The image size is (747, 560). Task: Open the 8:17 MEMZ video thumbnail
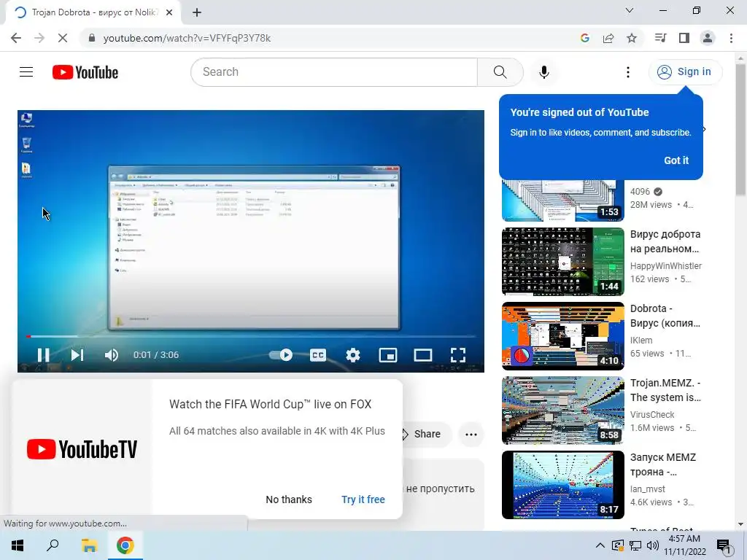[x=562, y=485]
